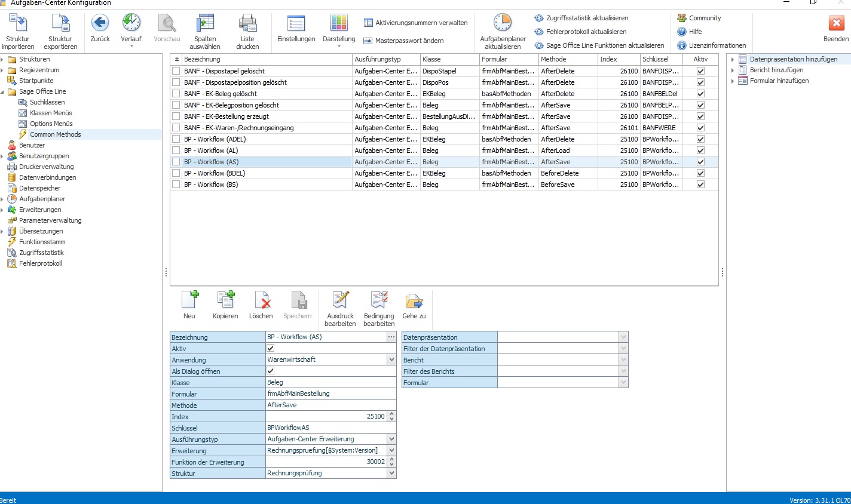Expand the Strukturen tree node

coord(2,59)
